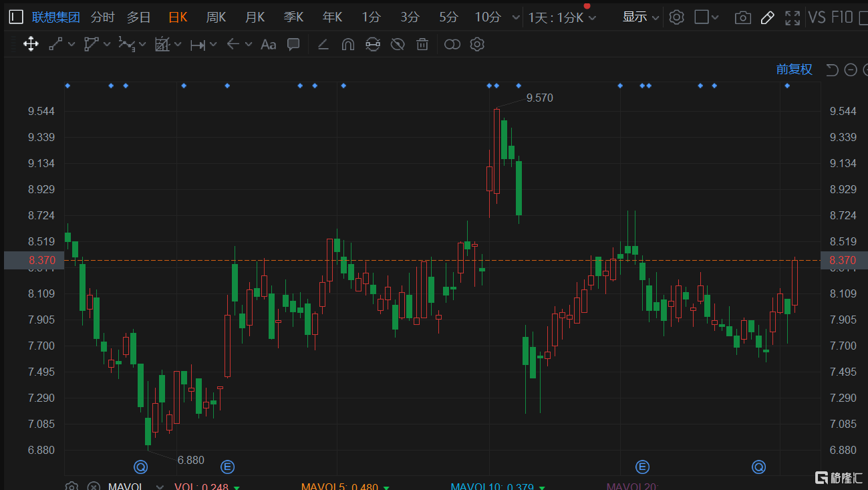Enter fullscreen chart mode

(x=792, y=17)
